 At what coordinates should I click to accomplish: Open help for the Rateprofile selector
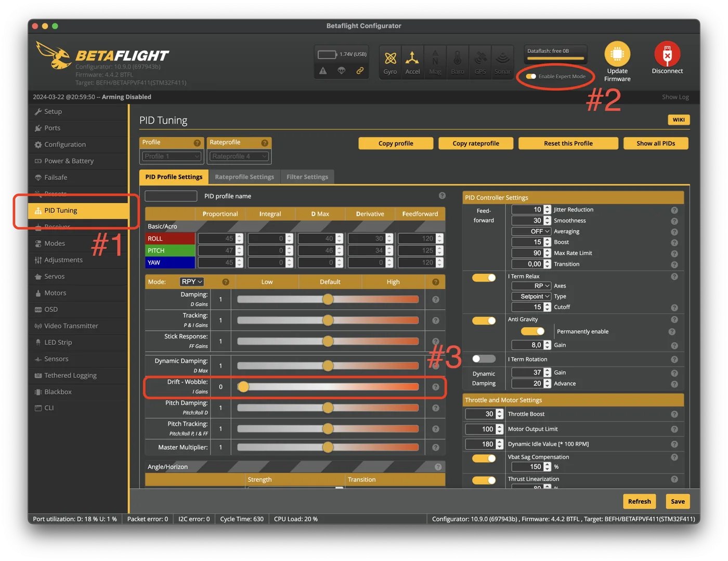coord(265,143)
